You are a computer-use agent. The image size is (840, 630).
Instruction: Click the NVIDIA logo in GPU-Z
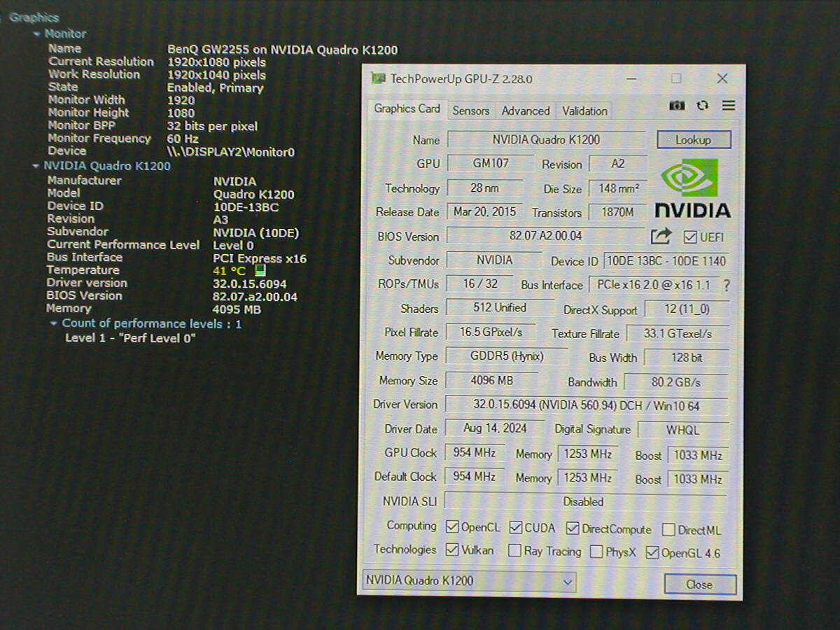(x=692, y=188)
